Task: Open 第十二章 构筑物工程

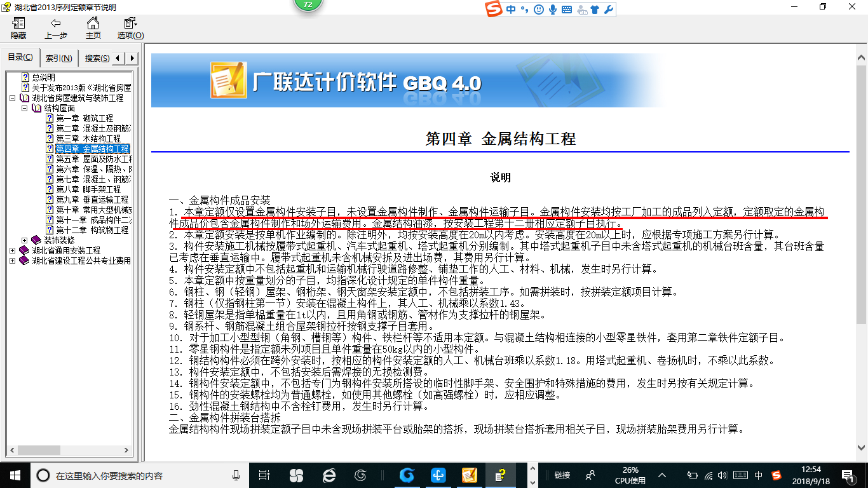Action: click(92, 230)
